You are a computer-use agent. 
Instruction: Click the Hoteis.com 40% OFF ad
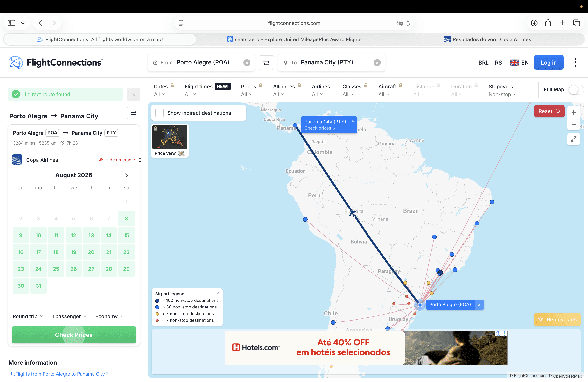[x=366, y=348]
